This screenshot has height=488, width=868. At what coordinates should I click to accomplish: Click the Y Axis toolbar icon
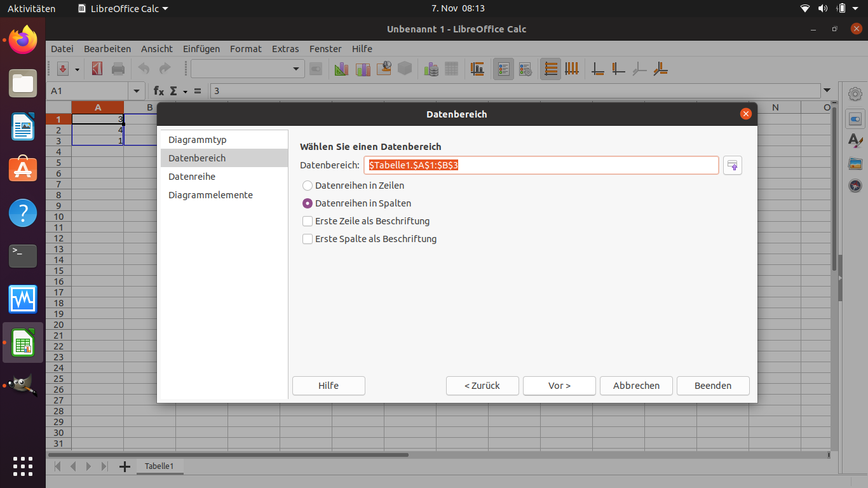pyautogui.click(x=619, y=69)
